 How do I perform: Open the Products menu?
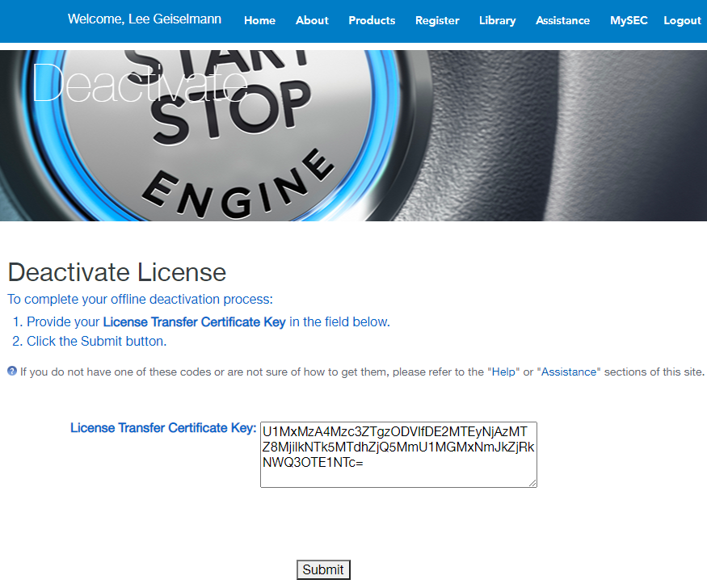tap(372, 21)
